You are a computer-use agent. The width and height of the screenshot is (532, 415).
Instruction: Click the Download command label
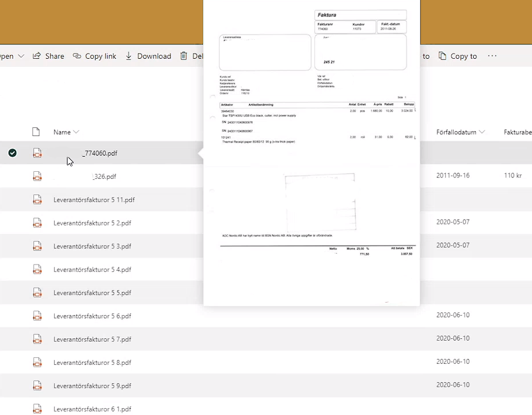(x=154, y=56)
